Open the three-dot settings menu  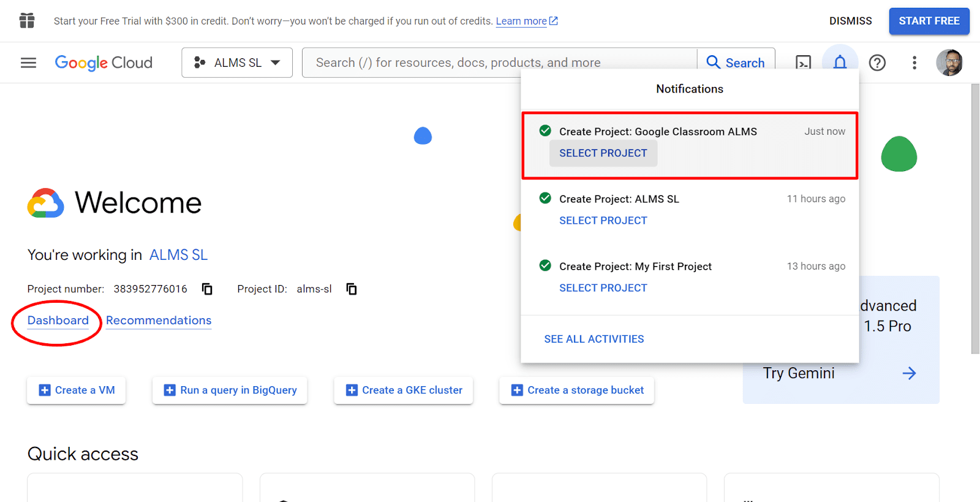pos(914,63)
